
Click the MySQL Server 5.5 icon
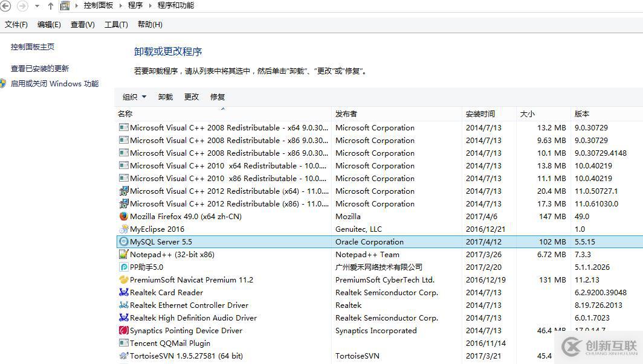tap(123, 241)
